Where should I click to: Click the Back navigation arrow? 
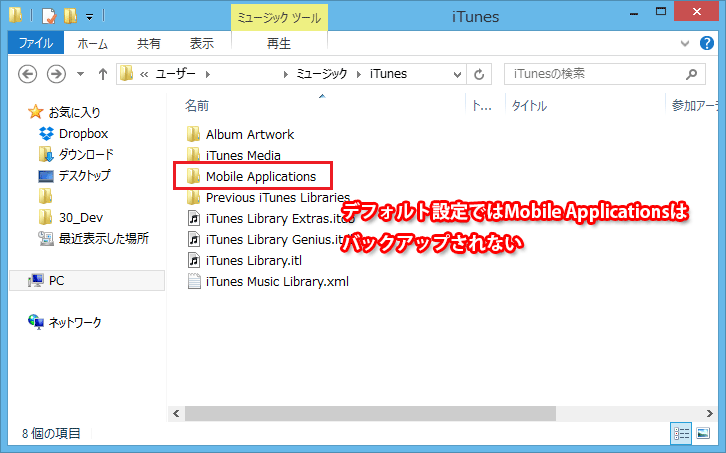point(28,74)
